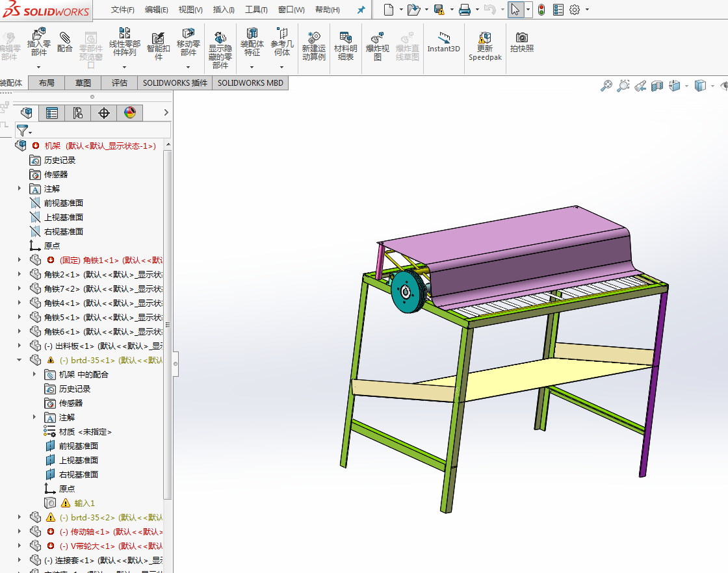Open the 文件(F) menu
Viewport: 728px width, 573px height.
(x=123, y=10)
